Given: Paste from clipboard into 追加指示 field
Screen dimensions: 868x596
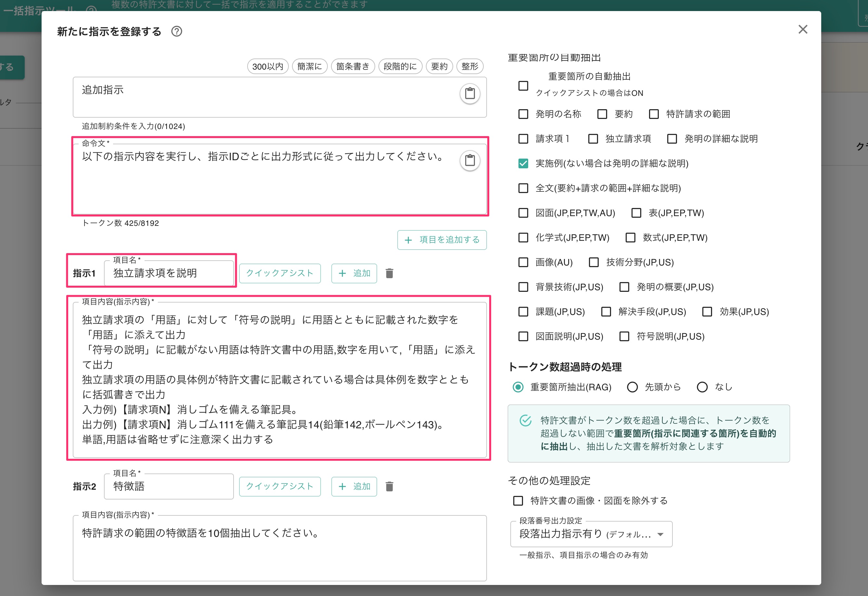Looking at the screenshot, I should coord(469,93).
